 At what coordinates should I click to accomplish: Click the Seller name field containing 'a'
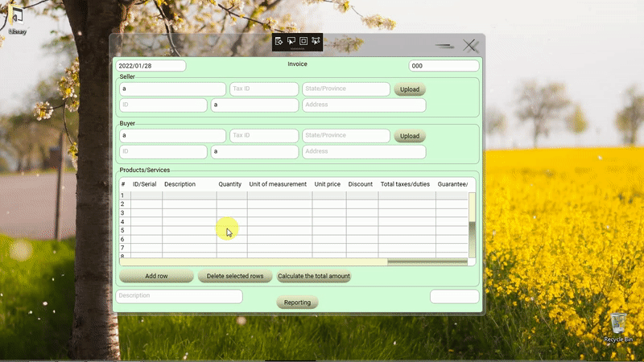click(x=172, y=89)
